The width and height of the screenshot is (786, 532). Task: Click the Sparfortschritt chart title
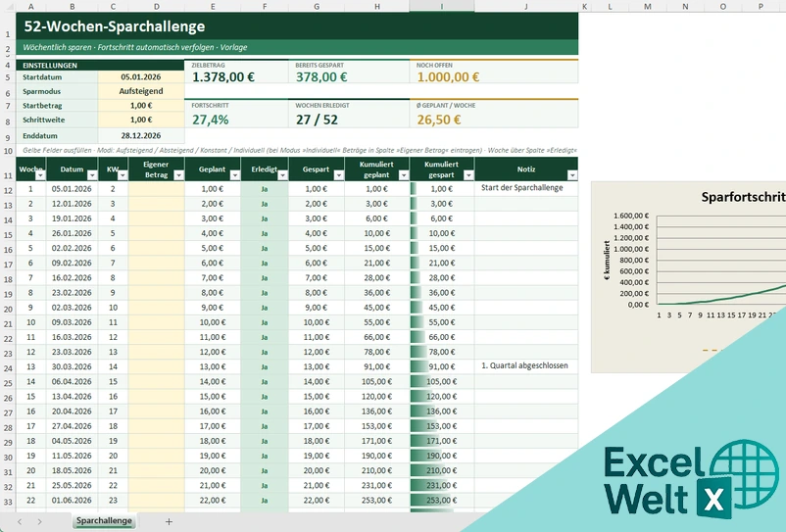pyautogui.click(x=744, y=197)
